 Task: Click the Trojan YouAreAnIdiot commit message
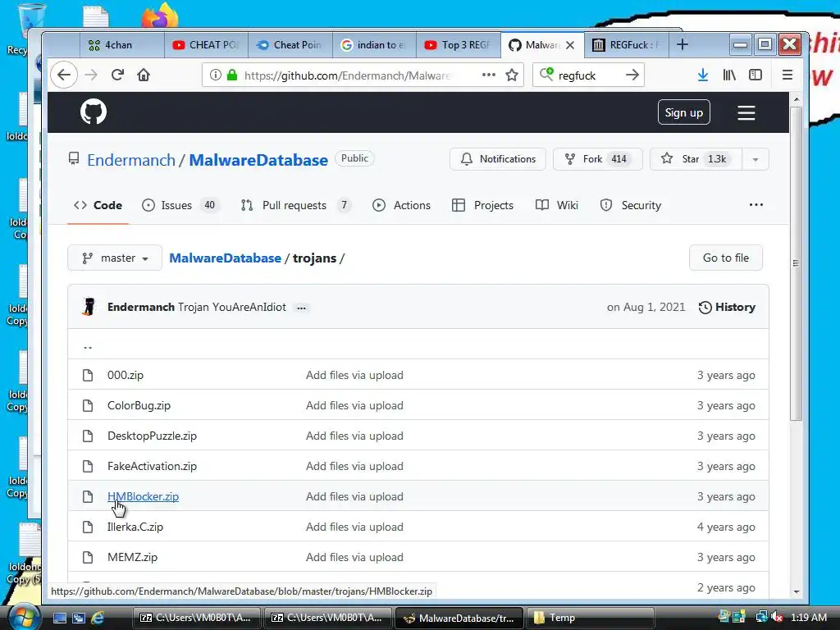[x=232, y=307]
